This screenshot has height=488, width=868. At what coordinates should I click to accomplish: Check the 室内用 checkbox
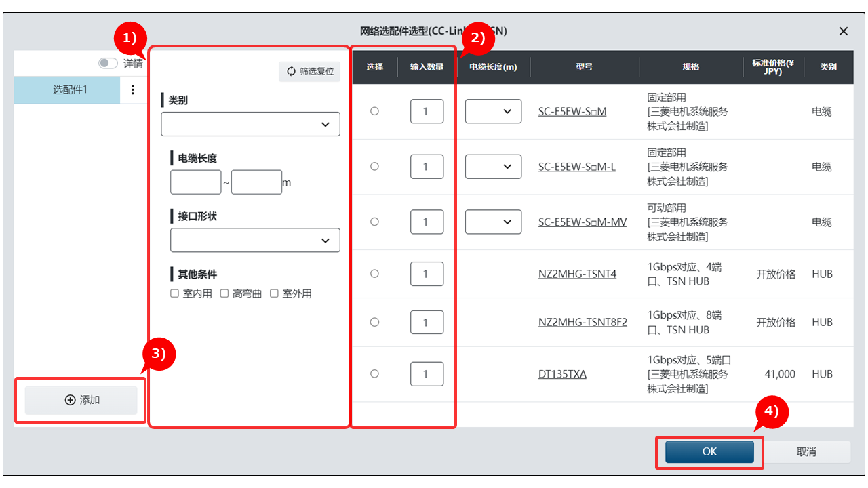pyautogui.click(x=175, y=293)
